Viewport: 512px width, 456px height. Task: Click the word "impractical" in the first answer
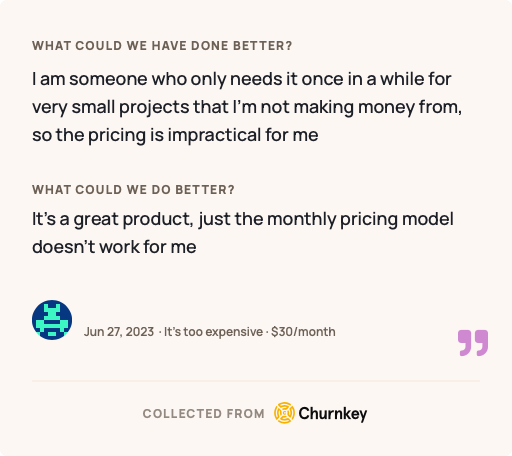[214, 136]
